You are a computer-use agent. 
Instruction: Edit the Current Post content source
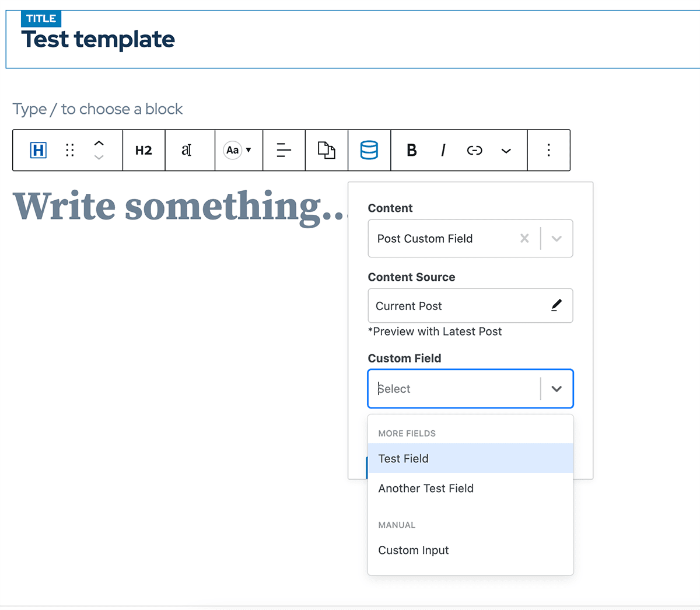tap(556, 305)
